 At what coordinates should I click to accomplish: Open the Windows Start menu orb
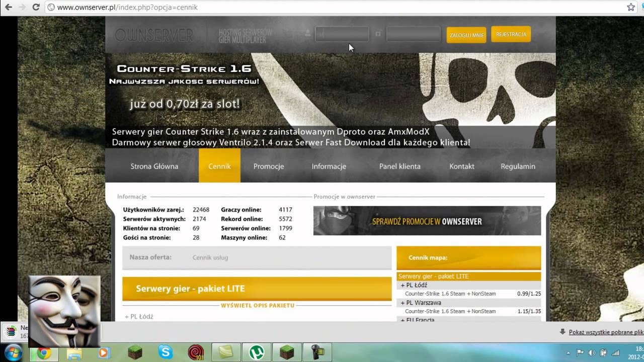click(13, 352)
